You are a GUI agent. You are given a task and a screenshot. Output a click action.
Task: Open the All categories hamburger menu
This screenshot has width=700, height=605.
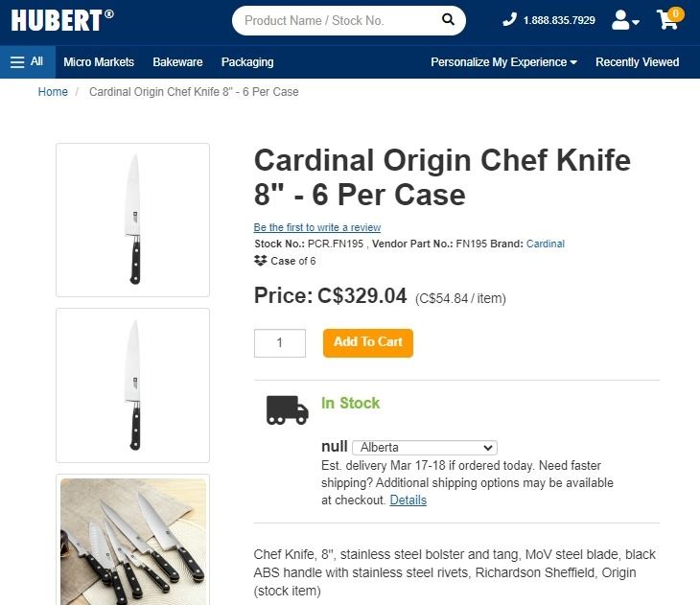click(x=27, y=62)
